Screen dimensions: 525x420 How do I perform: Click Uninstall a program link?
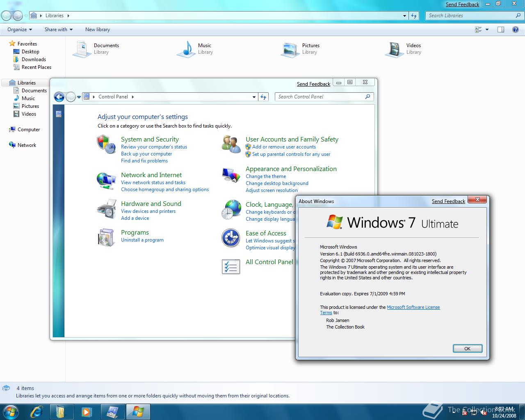pos(142,240)
